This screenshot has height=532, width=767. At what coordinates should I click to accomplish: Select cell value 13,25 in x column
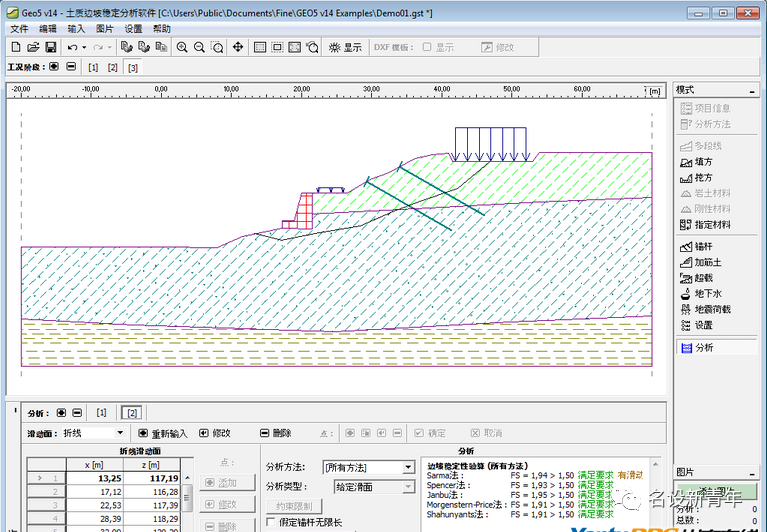click(x=95, y=478)
